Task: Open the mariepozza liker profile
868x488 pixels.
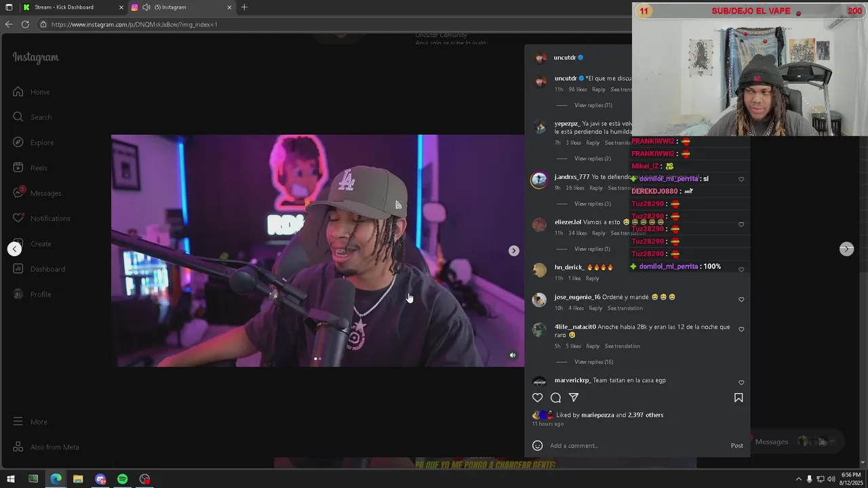Action: 597,415
